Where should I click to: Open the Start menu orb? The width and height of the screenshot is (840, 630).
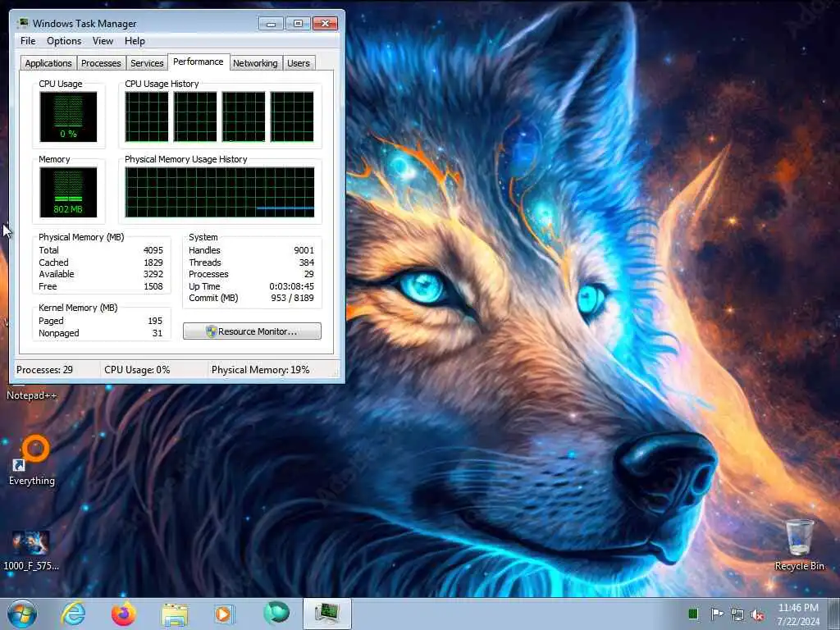[x=22, y=614]
